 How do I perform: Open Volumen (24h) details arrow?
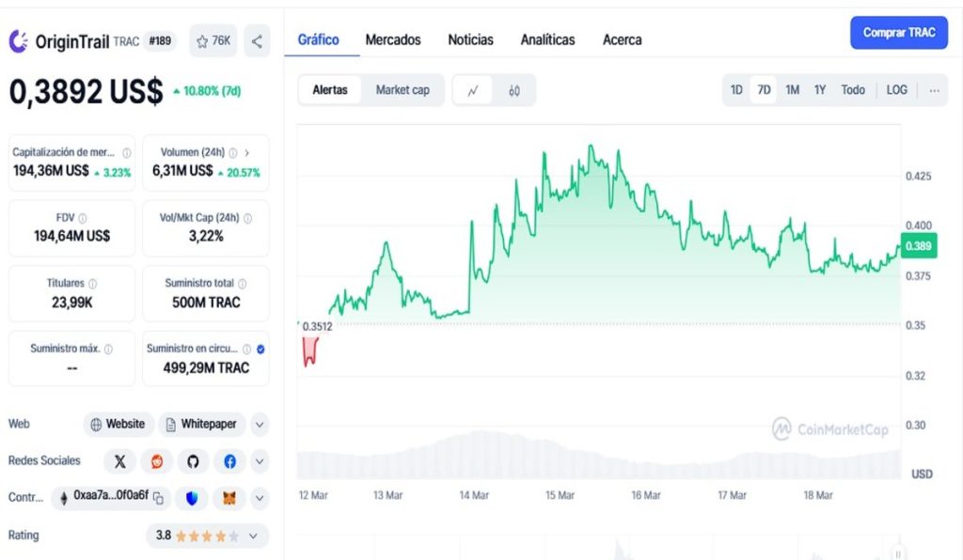[x=247, y=153]
